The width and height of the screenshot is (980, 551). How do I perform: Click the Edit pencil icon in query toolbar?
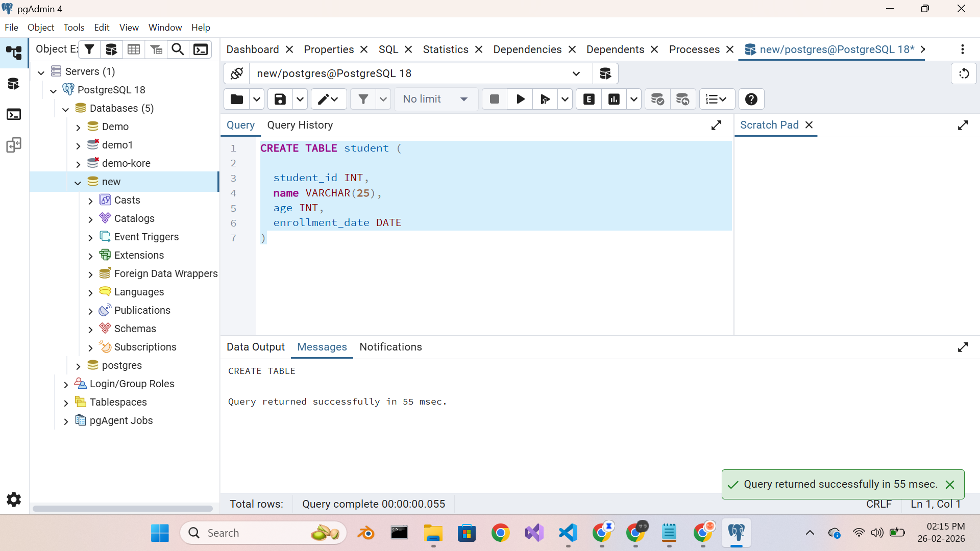(328, 99)
